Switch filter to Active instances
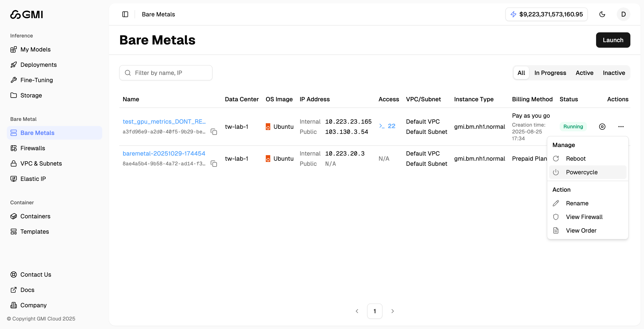 (x=584, y=73)
